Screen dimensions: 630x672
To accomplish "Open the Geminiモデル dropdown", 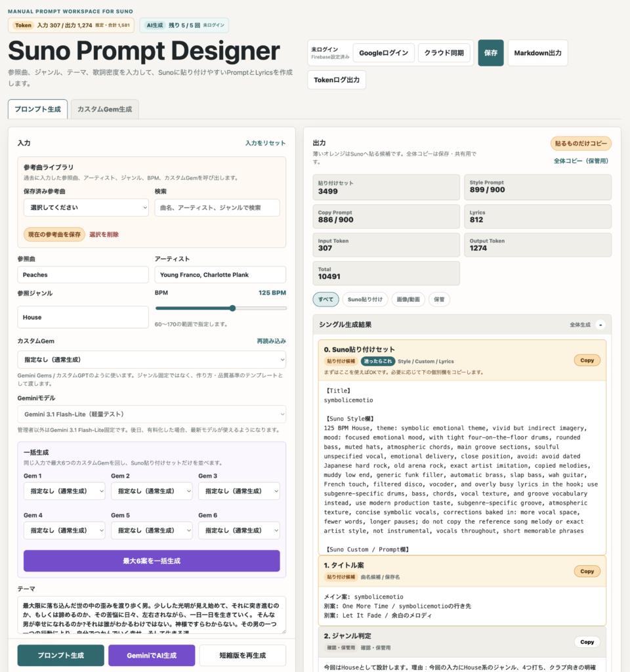I will pyautogui.click(x=152, y=414).
